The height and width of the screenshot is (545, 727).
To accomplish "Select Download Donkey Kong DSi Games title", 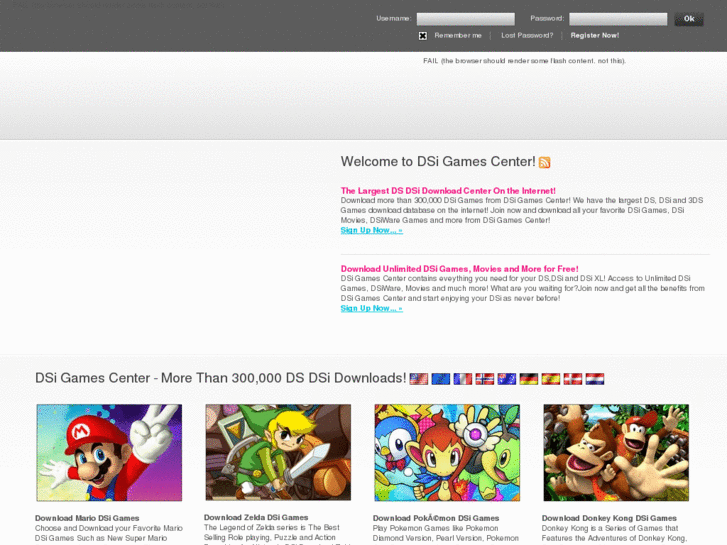I will coord(609,518).
